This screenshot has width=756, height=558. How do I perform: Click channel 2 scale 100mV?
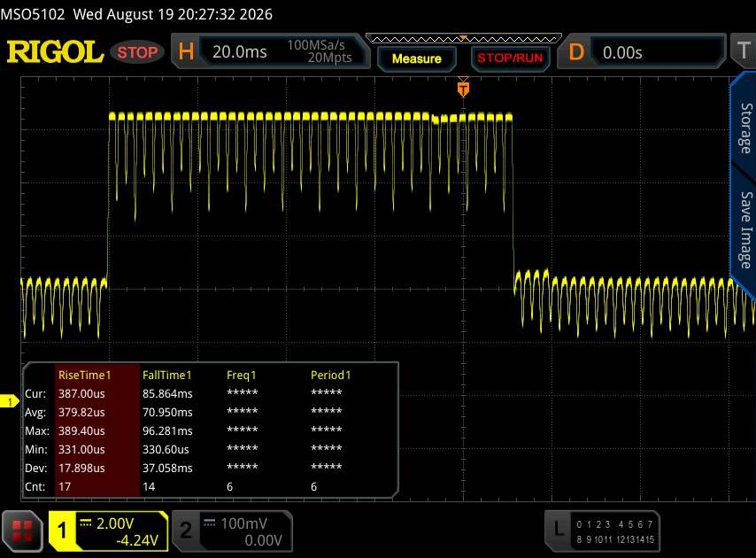[x=243, y=523]
